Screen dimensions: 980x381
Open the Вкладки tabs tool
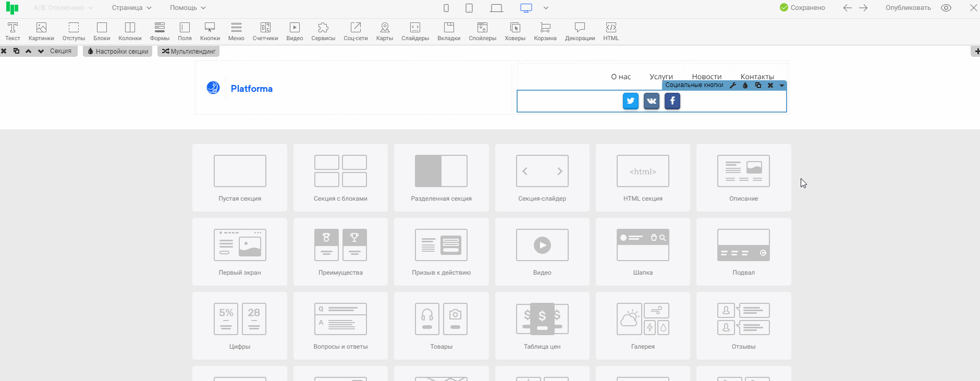coord(449,31)
